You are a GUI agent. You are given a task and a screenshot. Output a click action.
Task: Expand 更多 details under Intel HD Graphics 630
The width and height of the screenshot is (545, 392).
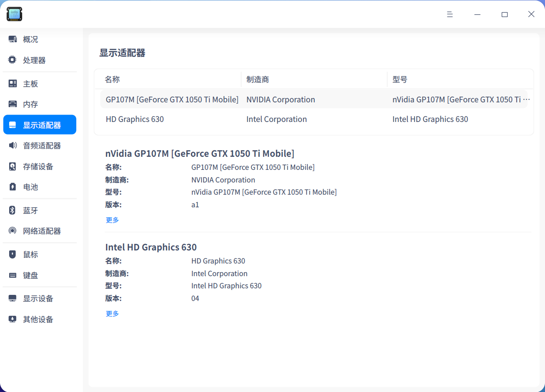click(112, 313)
